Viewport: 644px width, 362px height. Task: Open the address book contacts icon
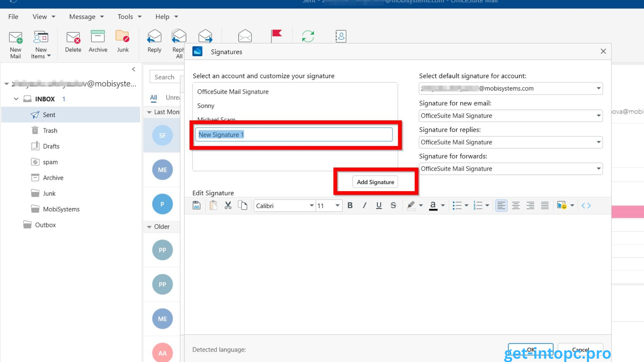click(340, 36)
